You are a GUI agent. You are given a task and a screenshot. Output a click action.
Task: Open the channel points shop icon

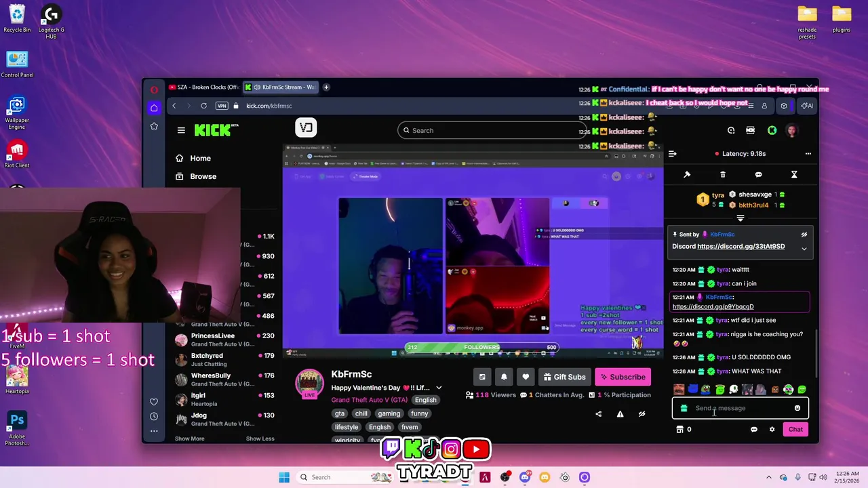[x=679, y=429]
